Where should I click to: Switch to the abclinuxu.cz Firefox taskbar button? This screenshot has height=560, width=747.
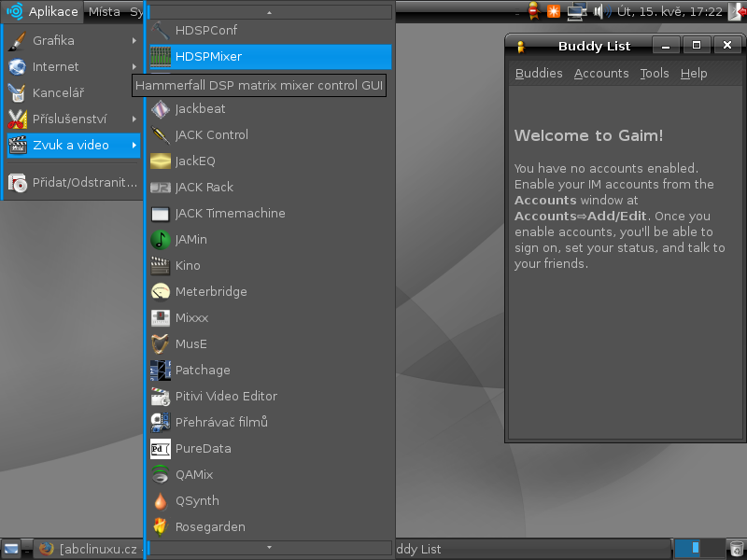(89, 549)
